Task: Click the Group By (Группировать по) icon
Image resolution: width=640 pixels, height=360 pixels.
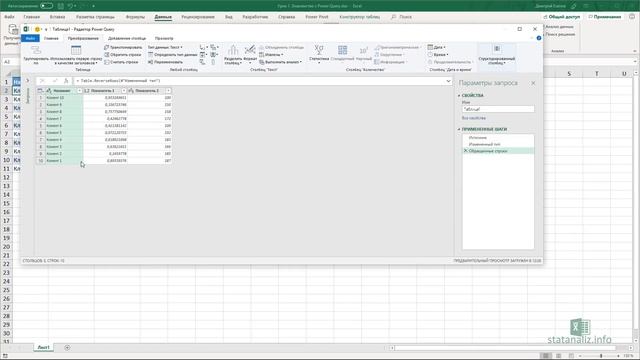Action: pyautogui.click(x=36, y=50)
